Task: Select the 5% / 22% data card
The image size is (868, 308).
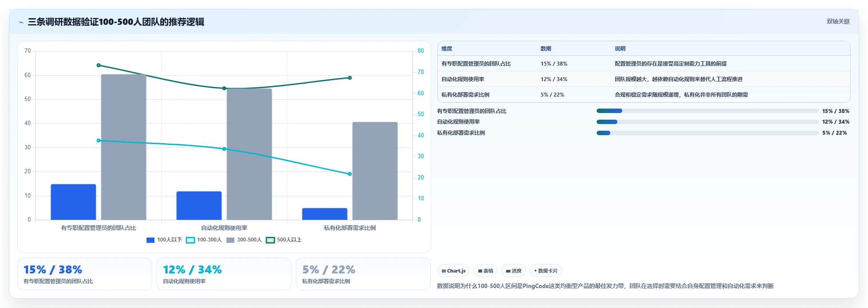Action: pos(363,274)
